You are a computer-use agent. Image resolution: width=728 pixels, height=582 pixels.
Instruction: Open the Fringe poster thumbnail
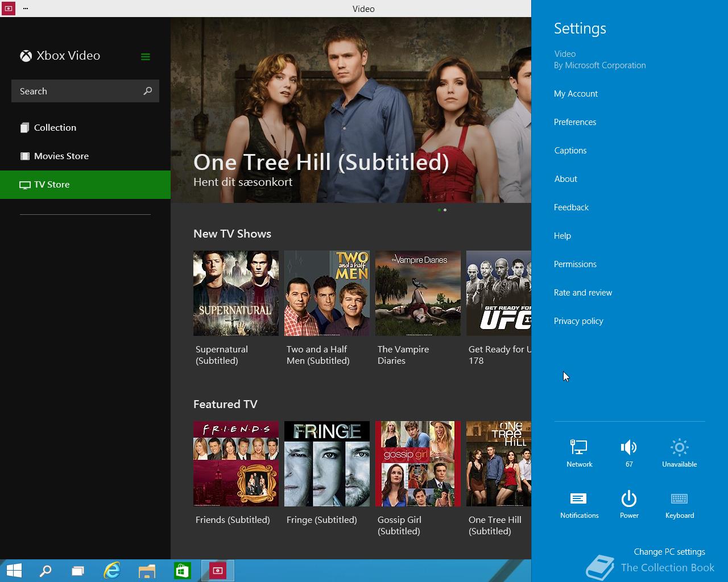327,464
